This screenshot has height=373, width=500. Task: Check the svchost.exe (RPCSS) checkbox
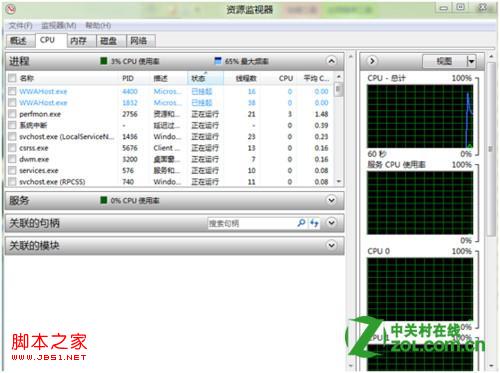pyautogui.click(x=12, y=182)
